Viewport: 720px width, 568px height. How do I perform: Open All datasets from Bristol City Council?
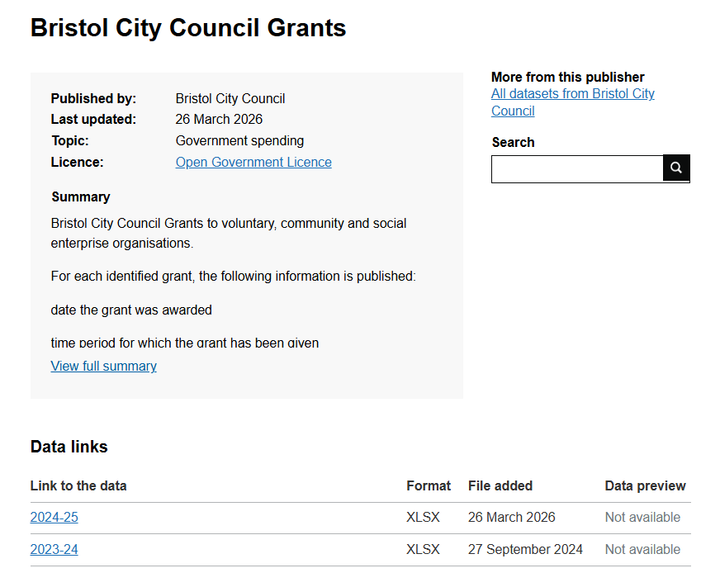(573, 102)
